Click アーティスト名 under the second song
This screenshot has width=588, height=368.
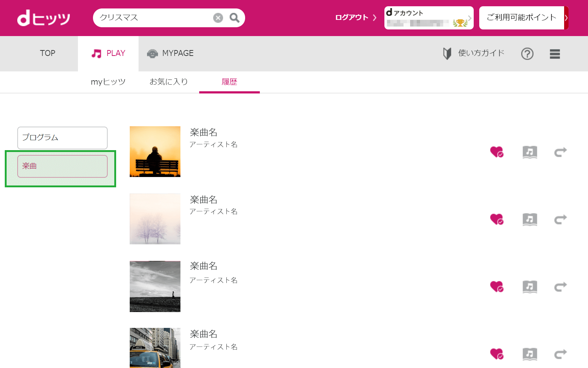point(214,211)
